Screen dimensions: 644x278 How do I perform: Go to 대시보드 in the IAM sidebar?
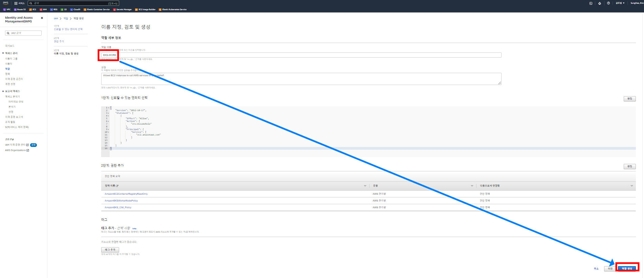[x=10, y=46]
